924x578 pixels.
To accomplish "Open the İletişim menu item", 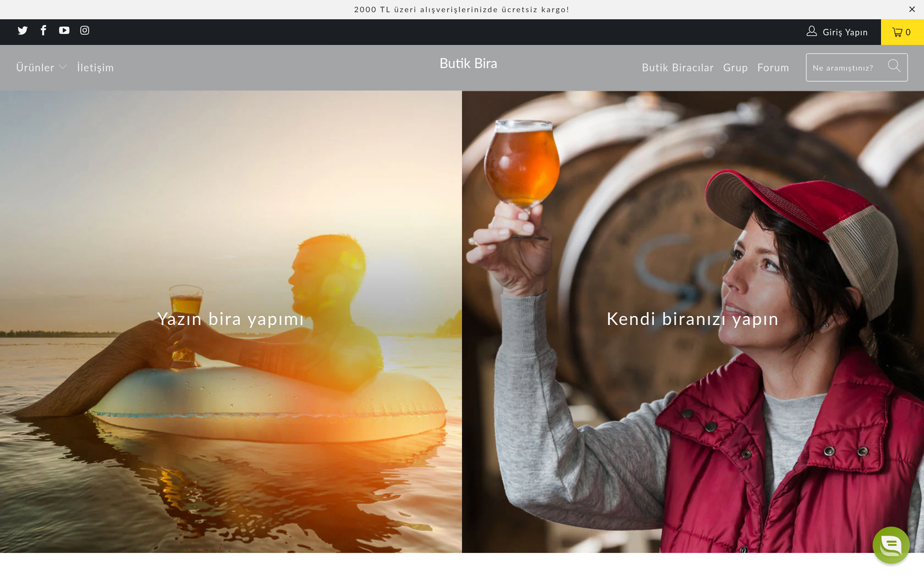I will pyautogui.click(x=95, y=67).
